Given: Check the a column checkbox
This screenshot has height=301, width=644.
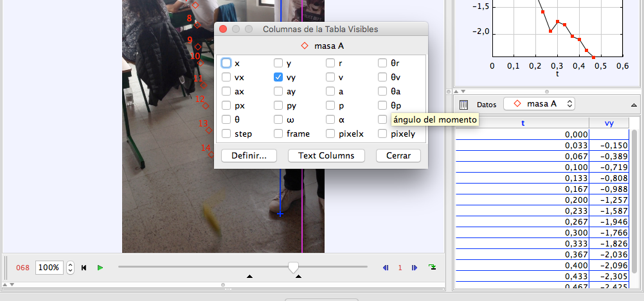Looking at the screenshot, I should click(330, 91).
